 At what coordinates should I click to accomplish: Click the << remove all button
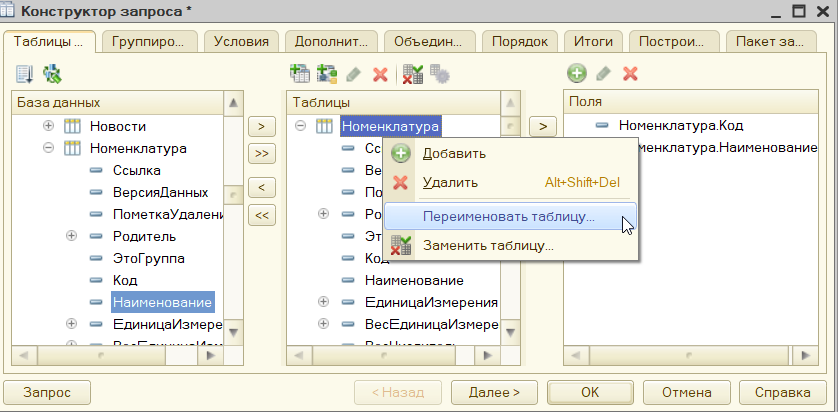[262, 215]
